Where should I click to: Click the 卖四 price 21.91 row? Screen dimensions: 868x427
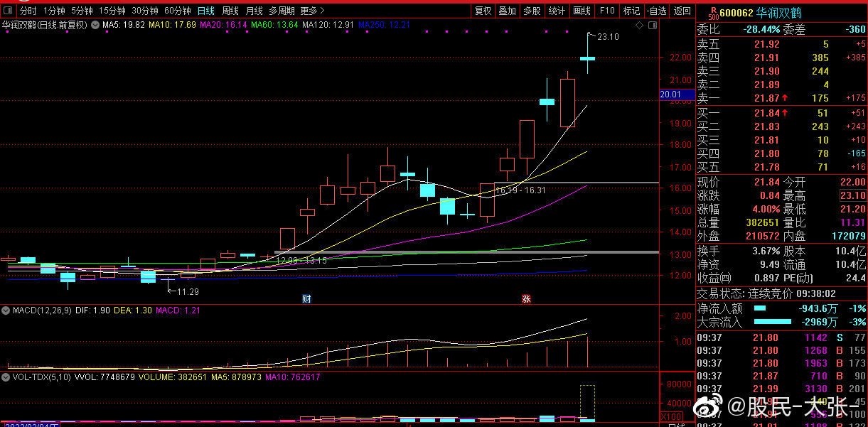pyautogui.click(x=781, y=58)
